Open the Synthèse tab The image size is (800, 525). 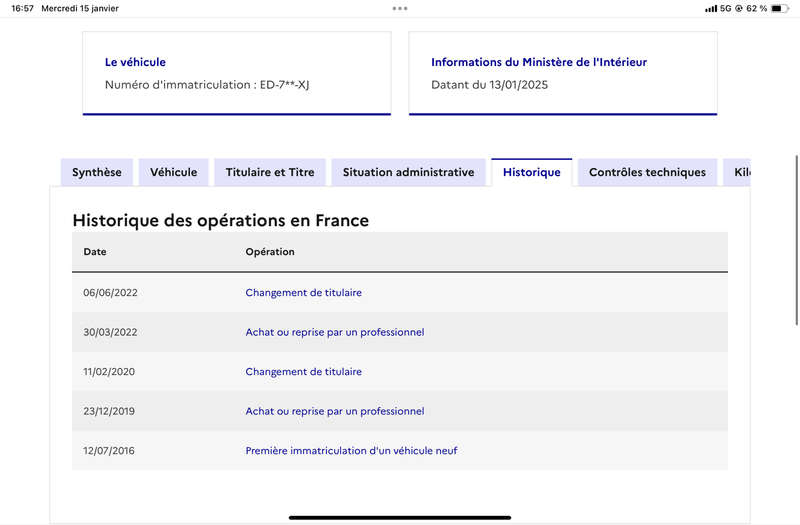(x=97, y=172)
